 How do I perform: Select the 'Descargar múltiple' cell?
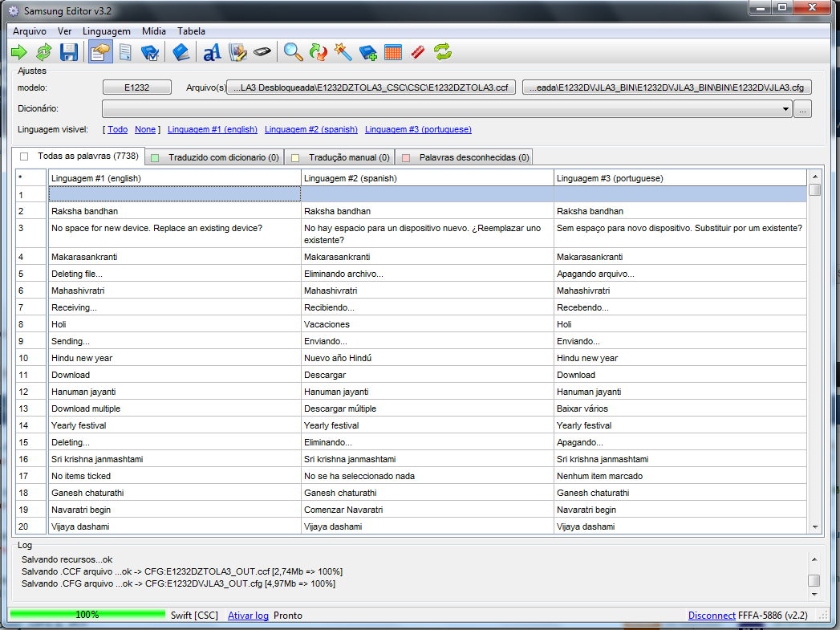pyautogui.click(x=428, y=408)
